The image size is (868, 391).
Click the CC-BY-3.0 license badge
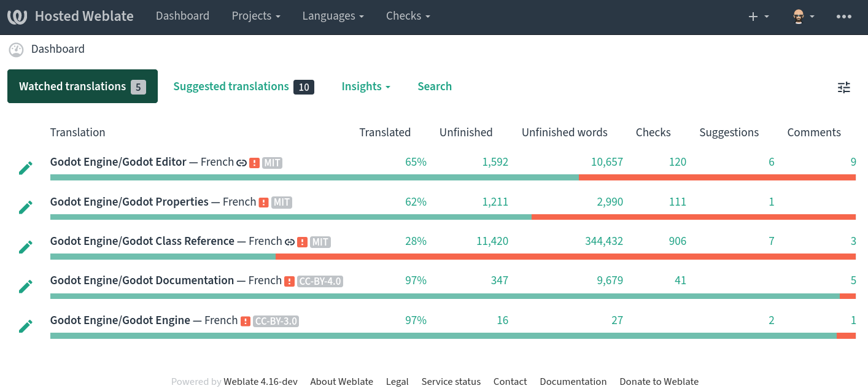coord(276,321)
